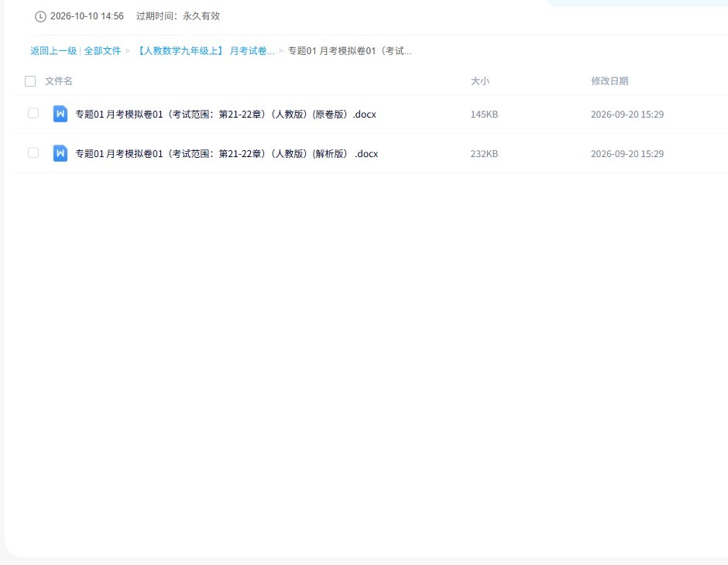Open the file 专题01 月考模拟卷01 (解析版).docx
Viewport: 728px width, 565px height.
click(227, 153)
